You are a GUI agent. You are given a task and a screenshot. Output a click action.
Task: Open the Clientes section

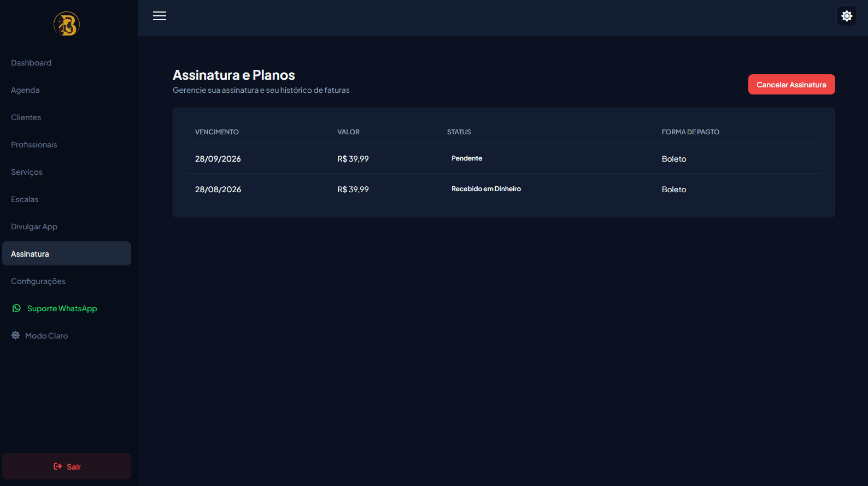coord(67,117)
